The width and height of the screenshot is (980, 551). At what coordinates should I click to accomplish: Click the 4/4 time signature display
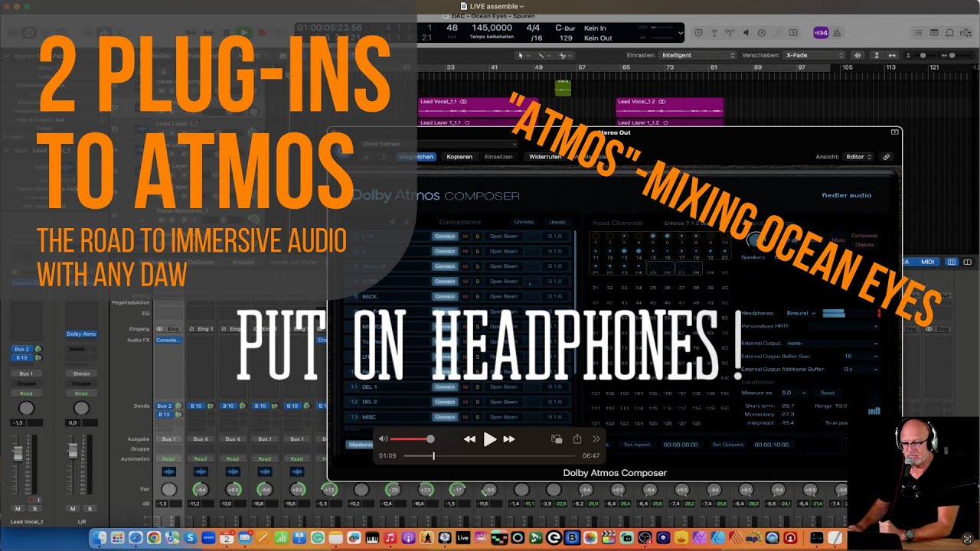tap(535, 28)
